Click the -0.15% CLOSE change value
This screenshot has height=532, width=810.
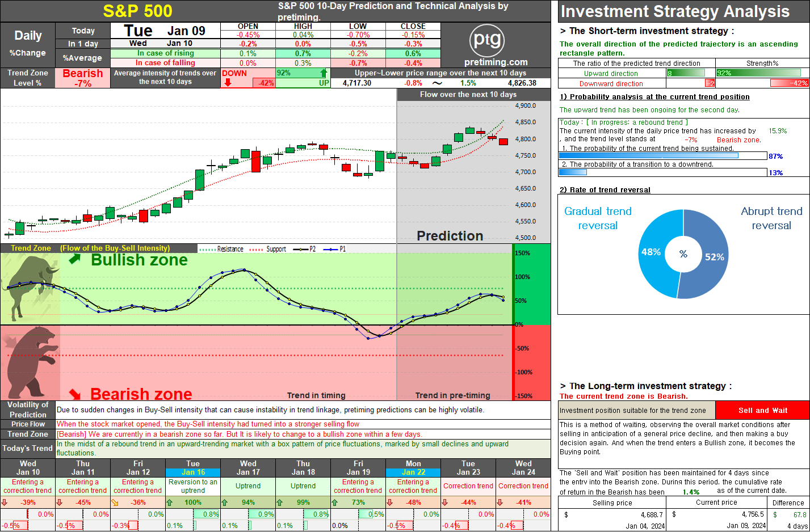pos(413,35)
